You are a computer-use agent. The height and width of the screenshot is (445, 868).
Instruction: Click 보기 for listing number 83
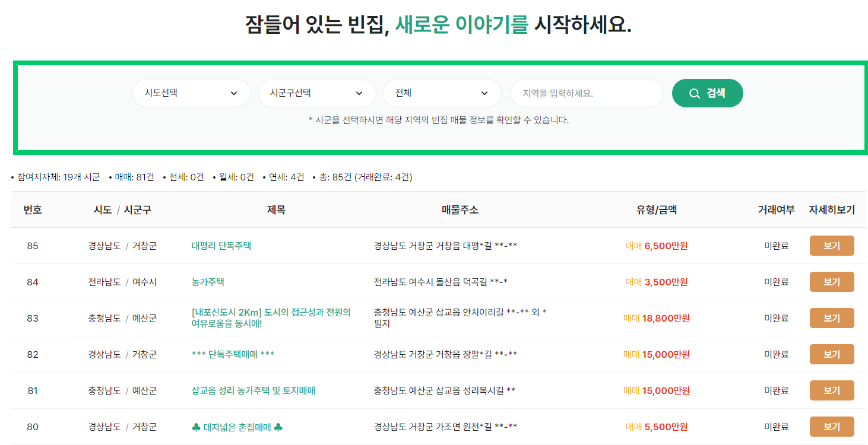coord(831,317)
